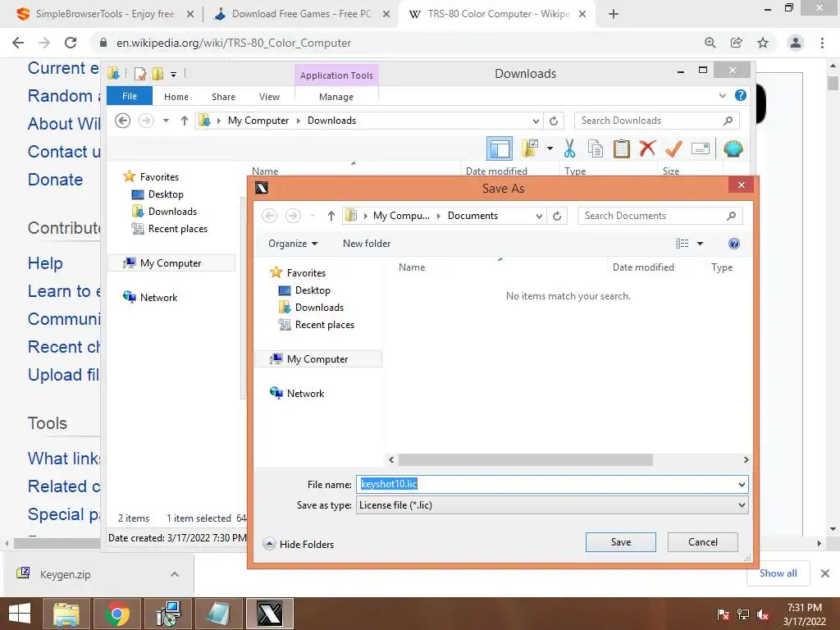840x630 pixels.
Task: Click Chrome's bookmark star icon
Action: tap(763, 43)
